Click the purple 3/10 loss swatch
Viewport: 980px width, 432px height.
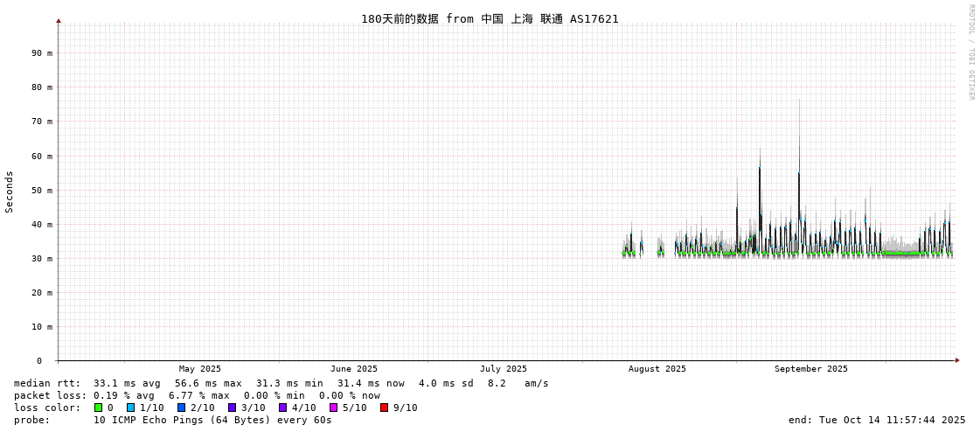point(233,408)
